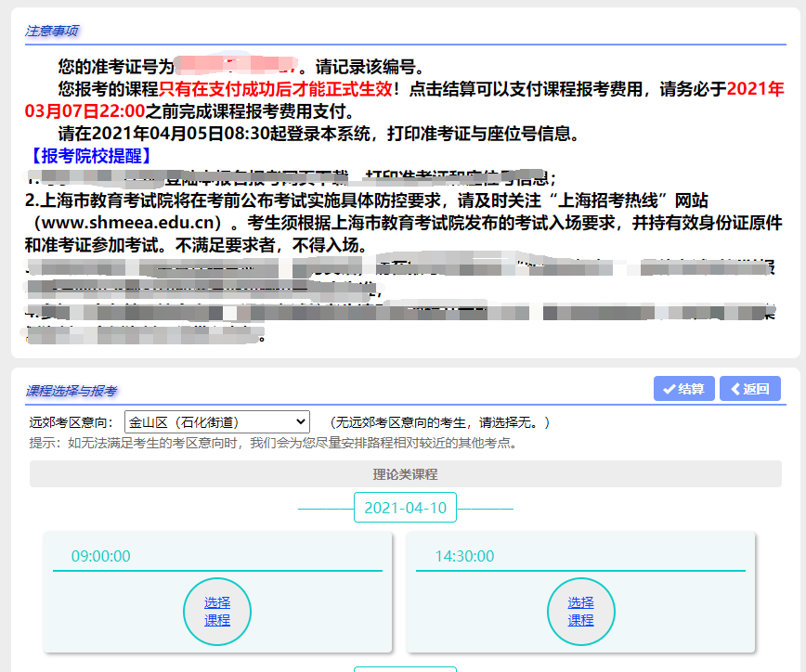Click the partially visible date box at the bottom
Screen dimensions: 806x672
[405, 666]
